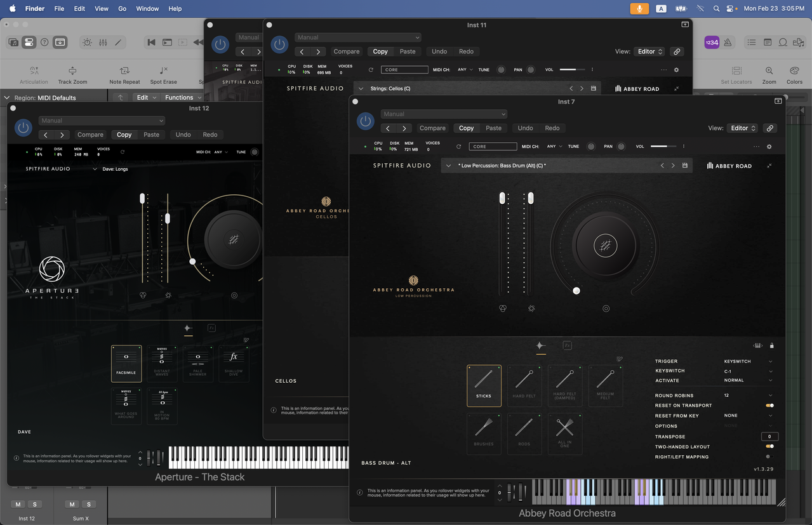This screenshot has width=812, height=525.
Task: Click the collapse view icon beside Abbey Road
Action: (769, 166)
